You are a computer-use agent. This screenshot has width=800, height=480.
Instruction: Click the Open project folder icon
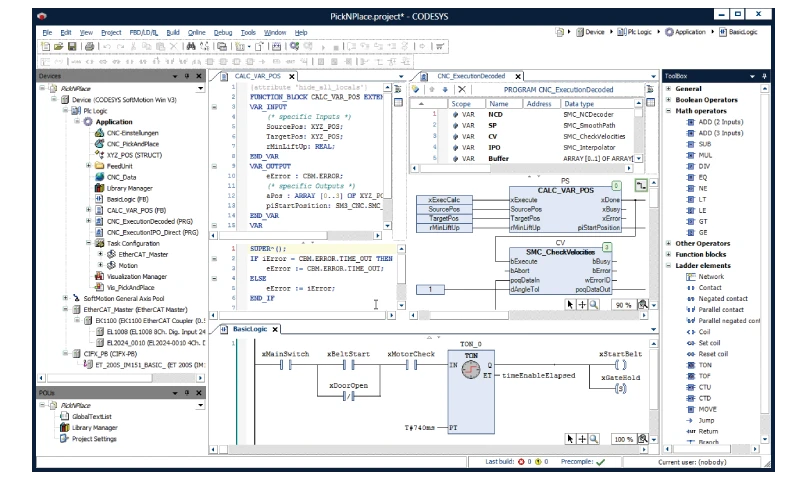pyautogui.click(x=59, y=46)
